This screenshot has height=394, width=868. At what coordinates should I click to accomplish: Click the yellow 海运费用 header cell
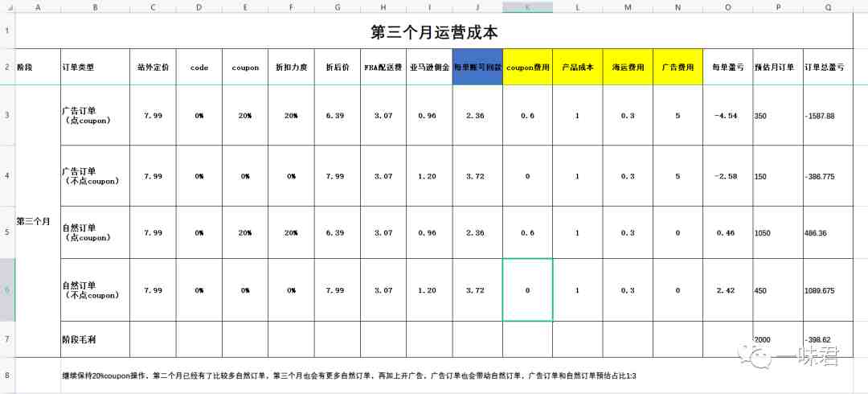point(628,67)
